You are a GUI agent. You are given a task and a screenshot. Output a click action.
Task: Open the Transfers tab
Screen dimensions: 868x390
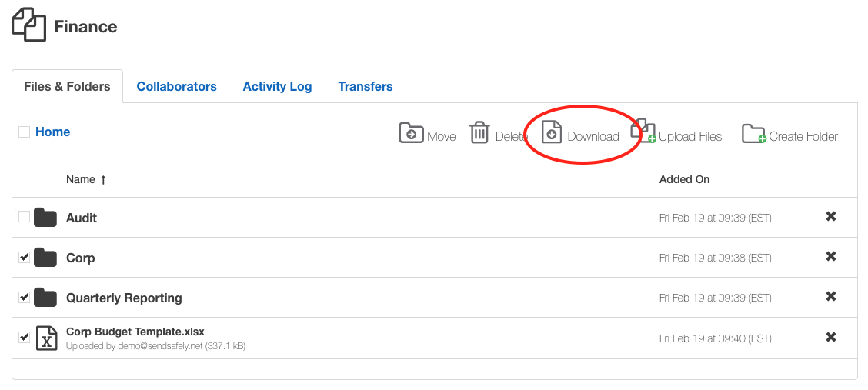point(366,86)
